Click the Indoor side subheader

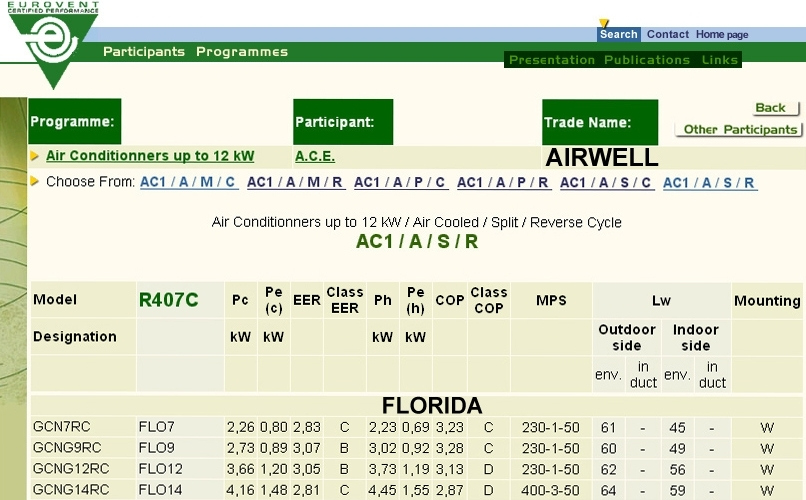[x=695, y=338]
